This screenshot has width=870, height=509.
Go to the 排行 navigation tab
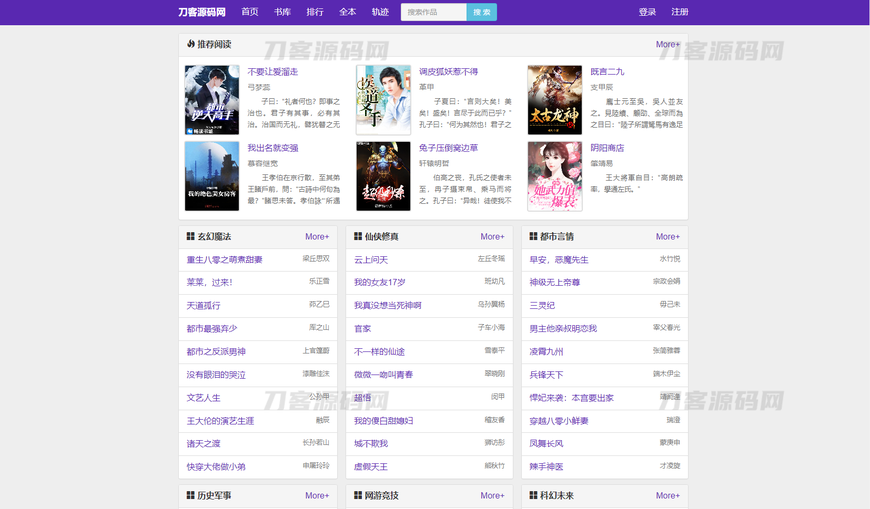315,12
